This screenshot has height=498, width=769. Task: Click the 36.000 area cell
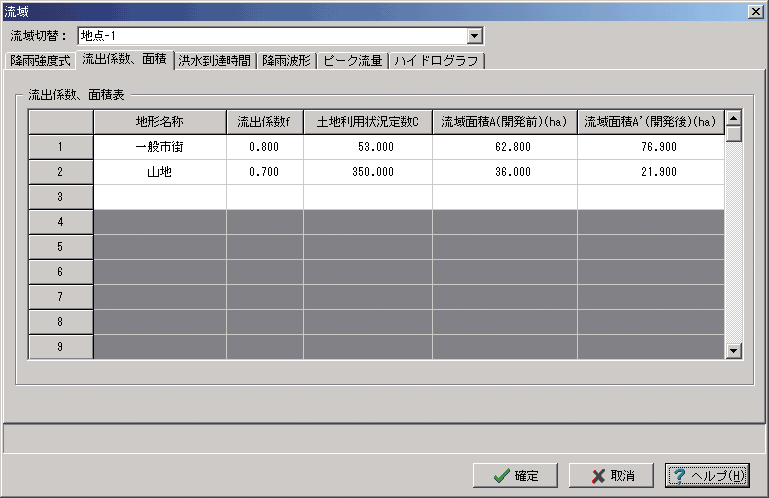[x=505, y=172]
